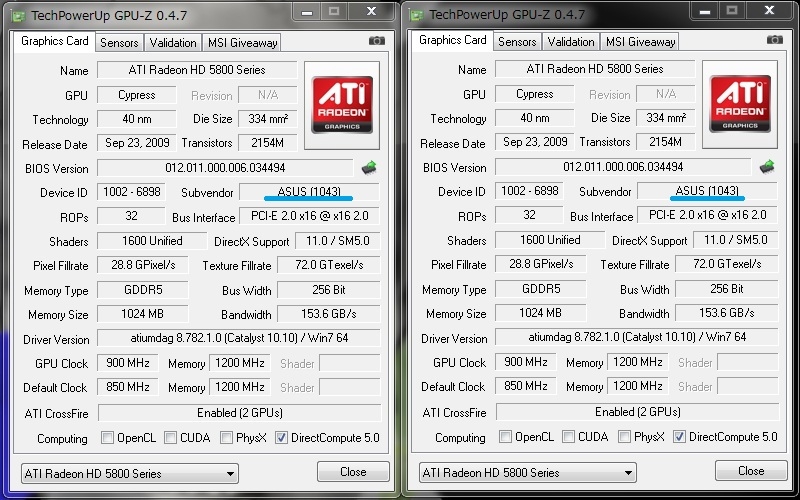The height and width of the screenshot is (500, 800).
Task: Switch to Validation tab in right window
Action: coord(570,42)
